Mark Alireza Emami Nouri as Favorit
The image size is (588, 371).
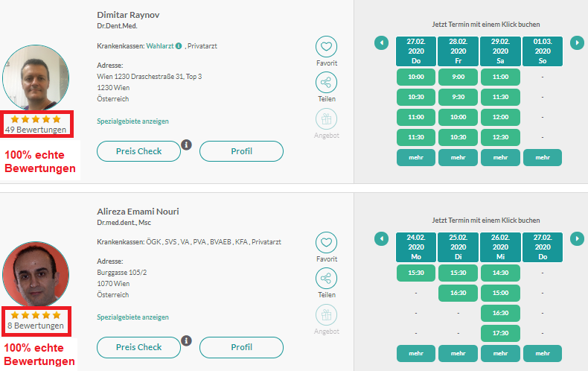tap(326, 243)
